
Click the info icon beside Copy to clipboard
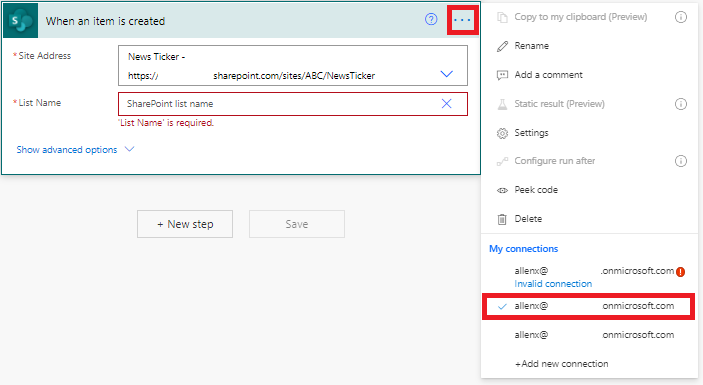tap(681, 17)
